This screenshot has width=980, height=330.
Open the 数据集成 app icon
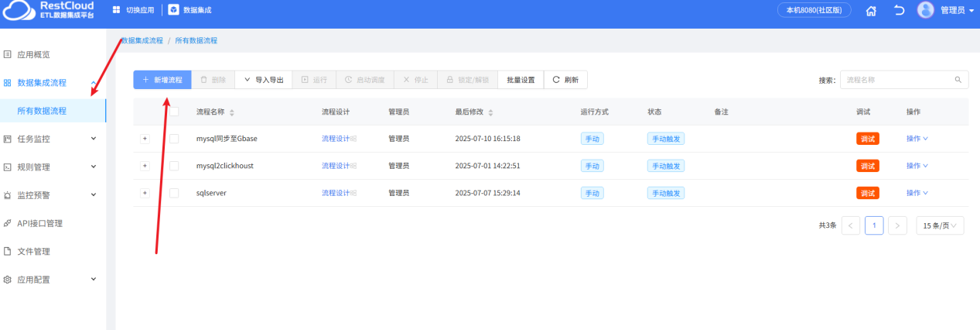click(x=173, y=10)
